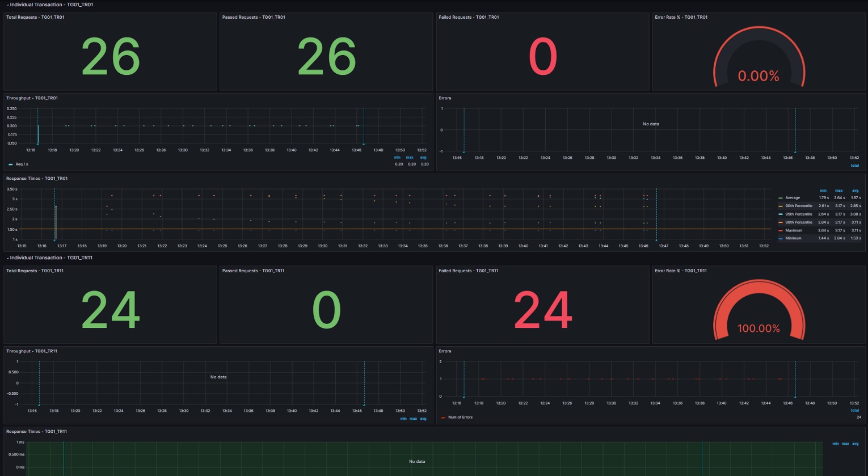Click the Num of Errors series color line
This screenshot has height=476, width=868.
tap(443, 418)
